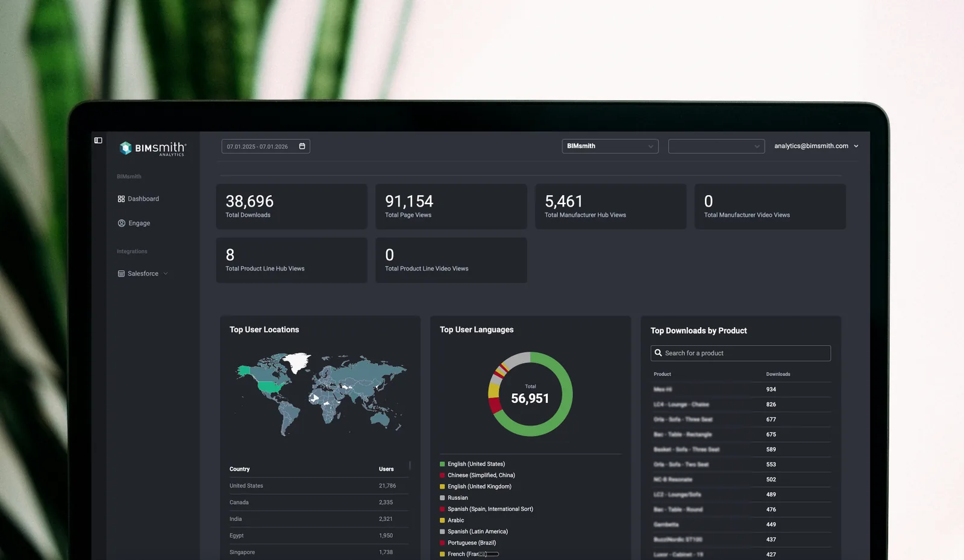Click the Users column header
The width and height of the screenshot is (964, 560).
pos(386,469)
